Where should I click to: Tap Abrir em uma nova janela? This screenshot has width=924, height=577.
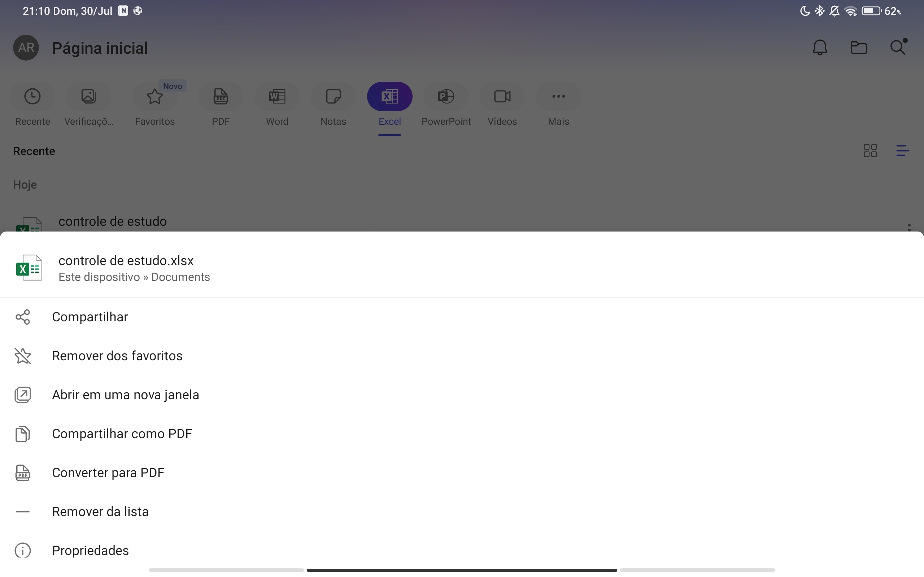[x=125, y=395]
